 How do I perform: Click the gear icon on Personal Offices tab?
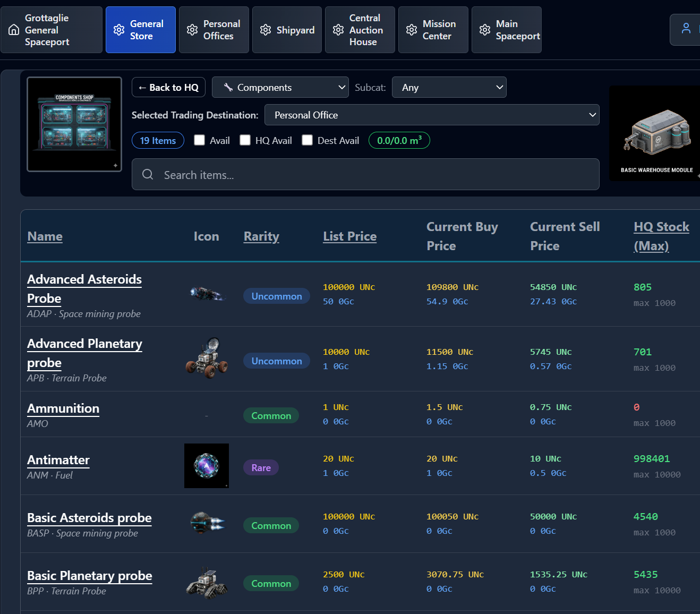pyautogui.click(x=192, y=30)
